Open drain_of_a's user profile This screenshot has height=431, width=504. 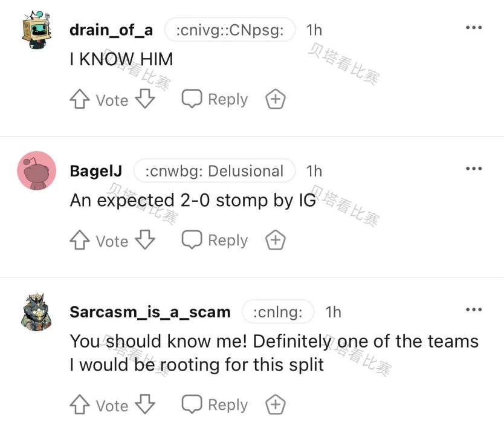click(111, 29)
